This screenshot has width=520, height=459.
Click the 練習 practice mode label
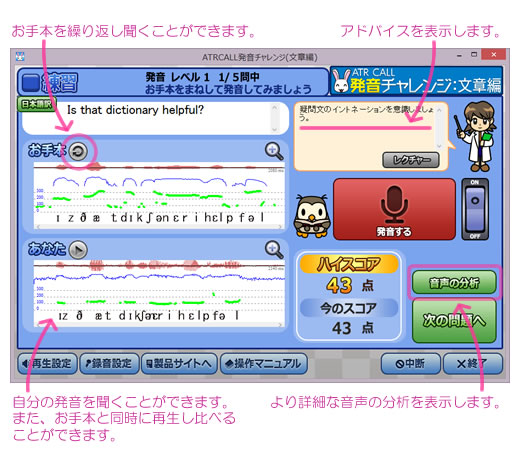coord(59,82)
